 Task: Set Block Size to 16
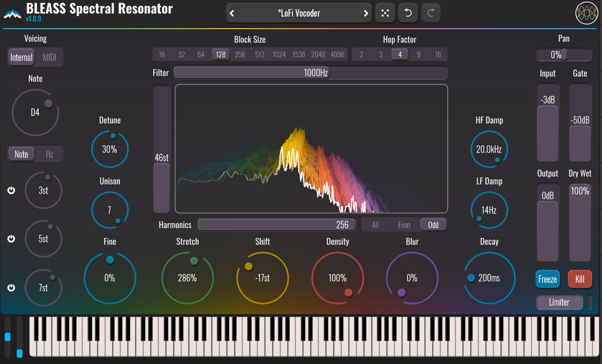[162, 54]
